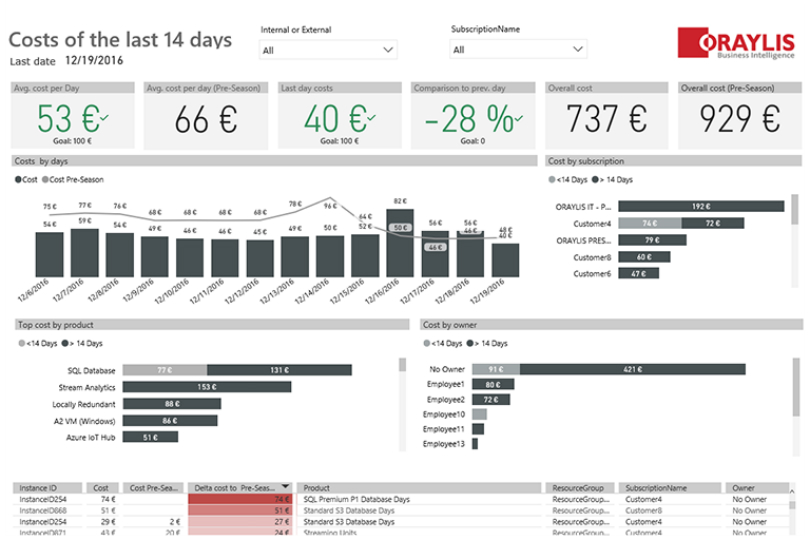Click <14 Days legend in Cost by subscription
This screenshot has width=810, height=540.
568,179
